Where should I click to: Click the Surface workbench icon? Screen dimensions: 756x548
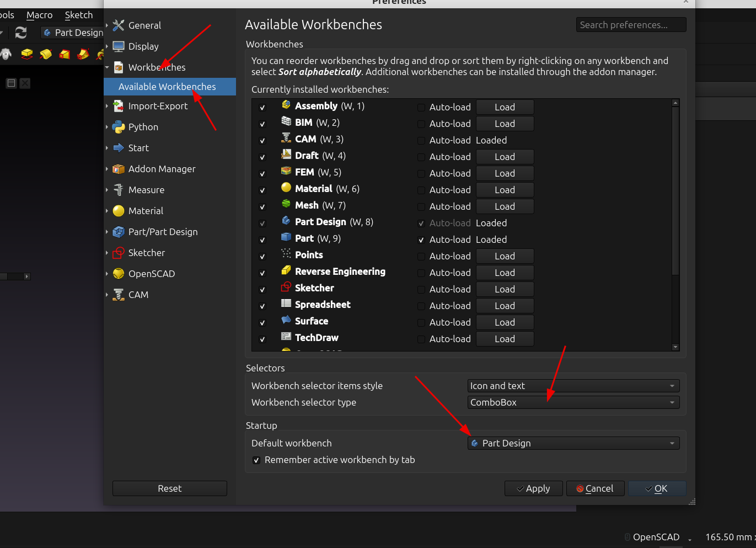point(286,320)
